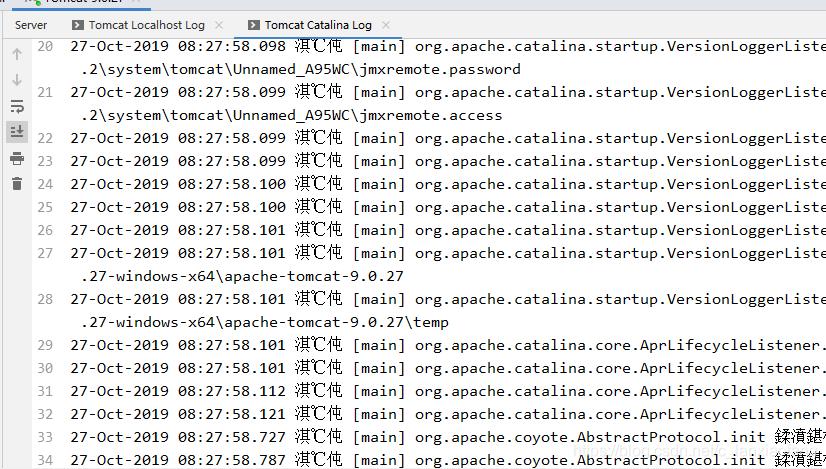Click log line number 22
Image resolution: width=826 pixels, height=469 pixels.
[45, 139]
